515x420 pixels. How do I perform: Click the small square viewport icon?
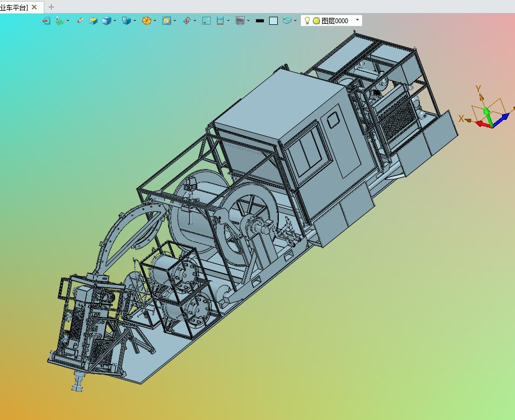(206, 21)
